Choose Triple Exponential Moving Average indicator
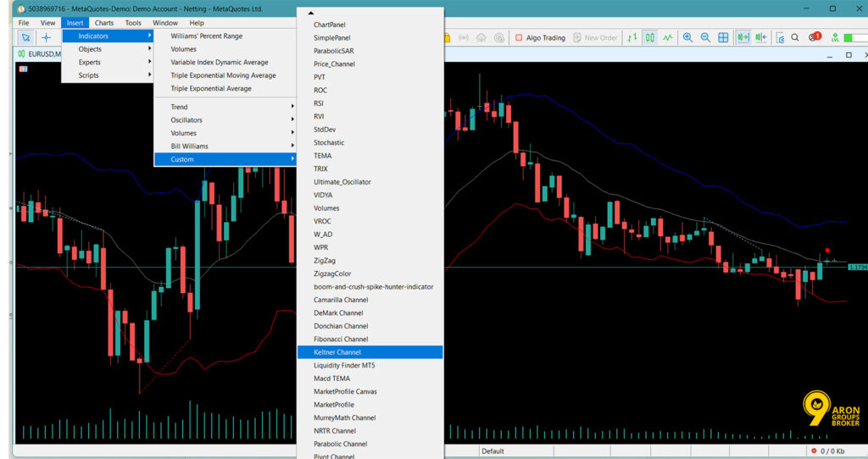Image resolution: width=868 pixels, height=459 pixels. [x=223, y=75]
